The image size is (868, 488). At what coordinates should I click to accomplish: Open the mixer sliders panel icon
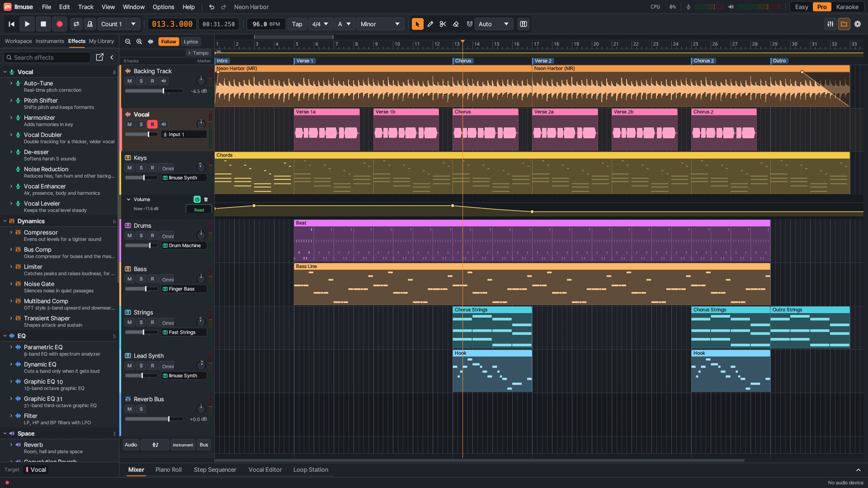(x=831, y=24)
